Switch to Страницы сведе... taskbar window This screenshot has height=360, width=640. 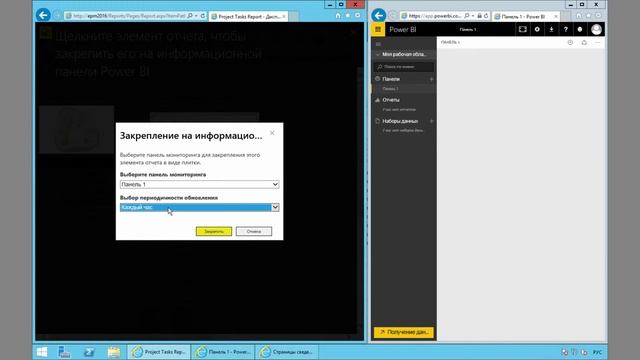click(287, 352)
